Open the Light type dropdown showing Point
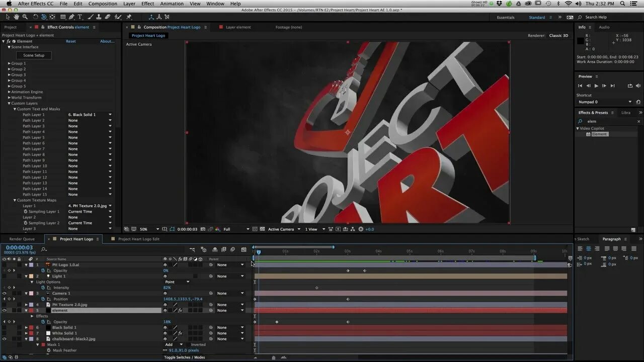The height and width of the screenshot is (362, 644). (x=177, y=282)
